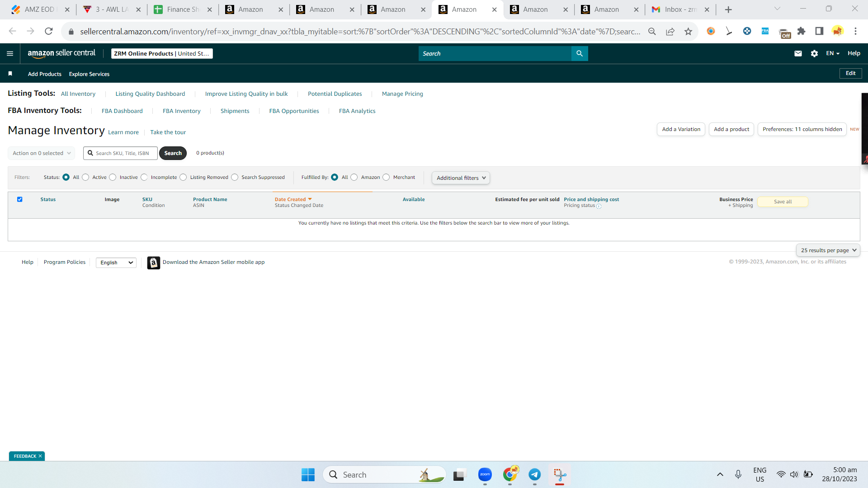Open a new browser tab
Viewport: 868px width, 488px height.
728,9
